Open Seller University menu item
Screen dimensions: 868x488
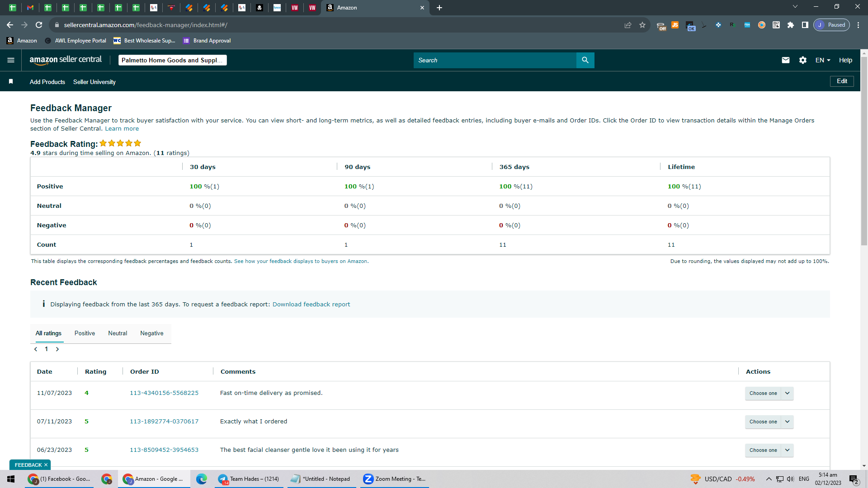point(94,82)
